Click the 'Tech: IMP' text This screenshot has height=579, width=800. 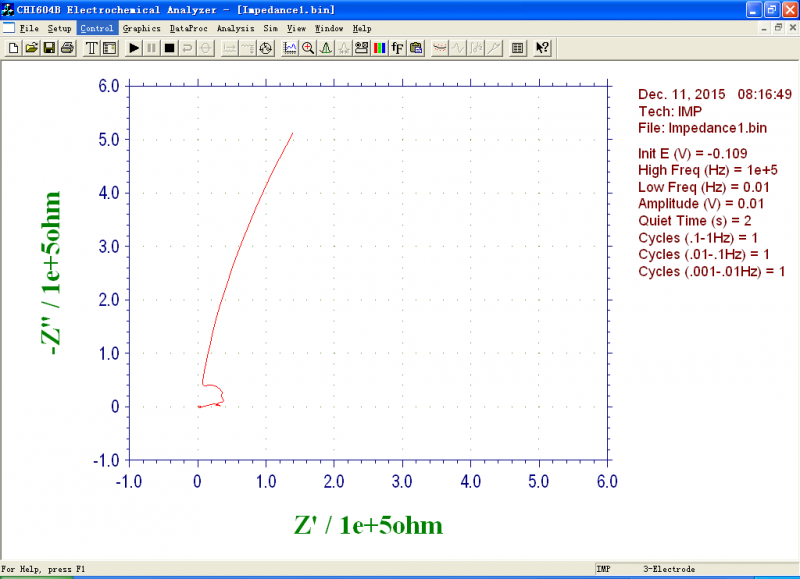(670, 111)
